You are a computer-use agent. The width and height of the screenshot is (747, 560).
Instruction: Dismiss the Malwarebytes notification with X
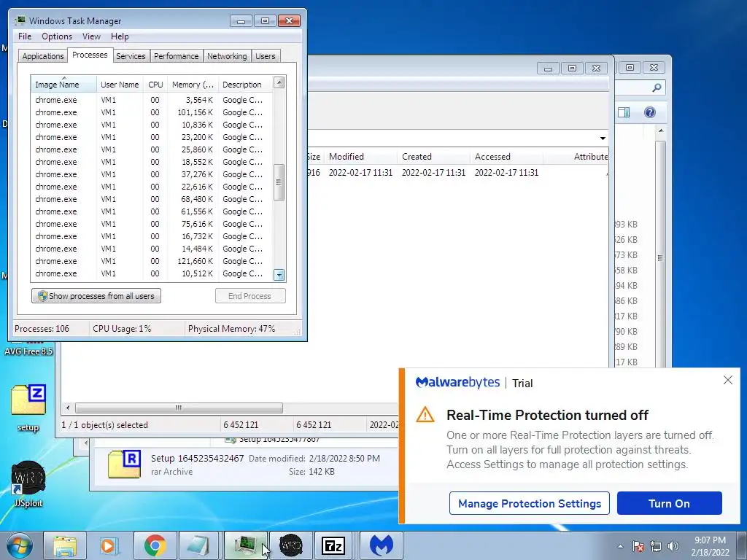(727, 380)
